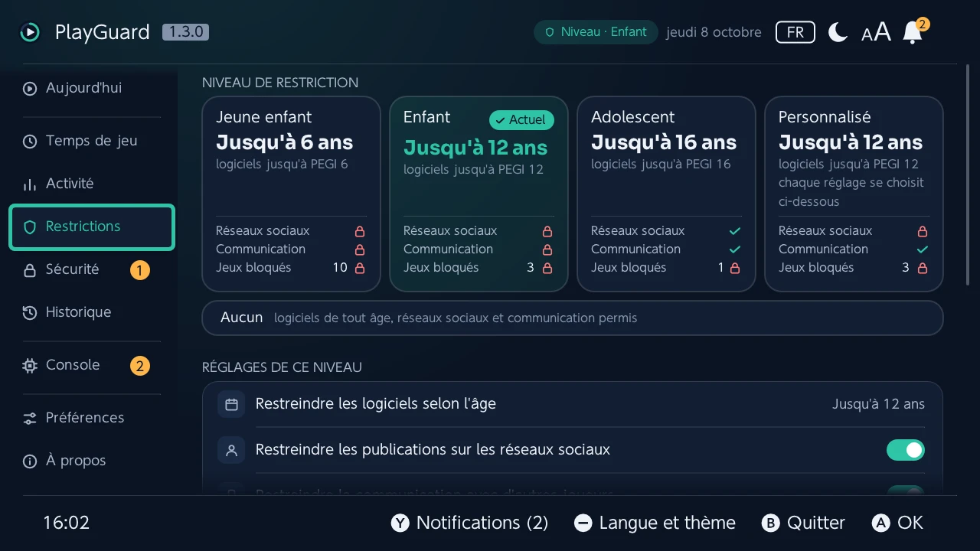
Task: Open À propos in the sidebar
Action: pyautogui.click(x=92, y=461)
